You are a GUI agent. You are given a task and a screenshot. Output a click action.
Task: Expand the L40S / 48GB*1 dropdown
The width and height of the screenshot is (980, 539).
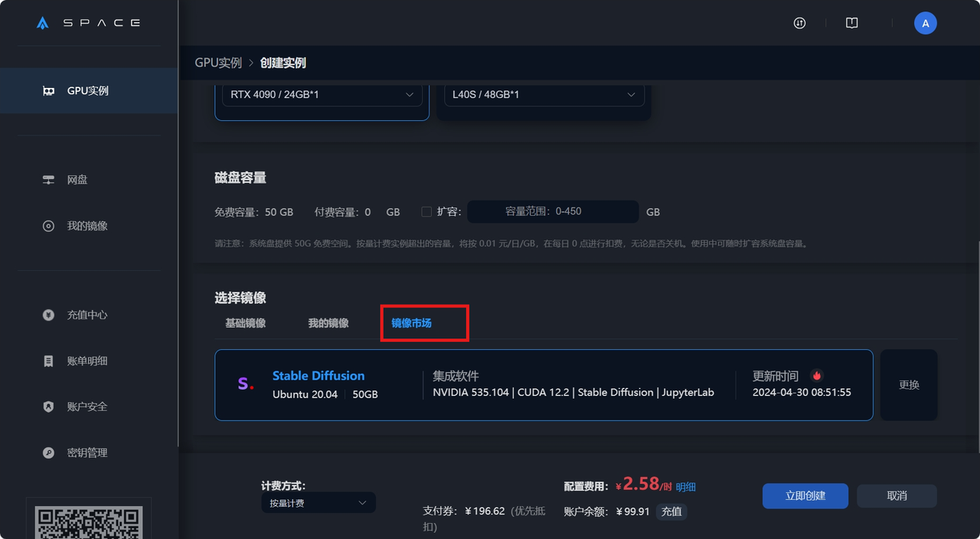point(544,95)
